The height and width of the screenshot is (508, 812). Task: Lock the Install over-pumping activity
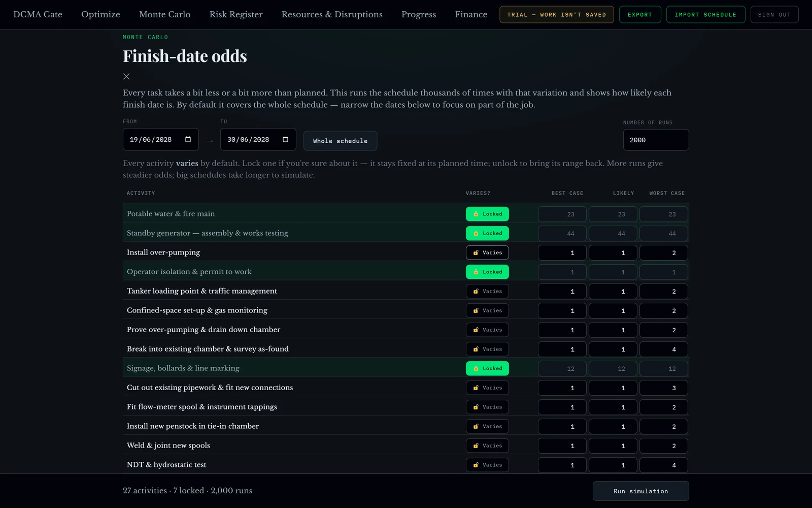(x=487, y=252)
